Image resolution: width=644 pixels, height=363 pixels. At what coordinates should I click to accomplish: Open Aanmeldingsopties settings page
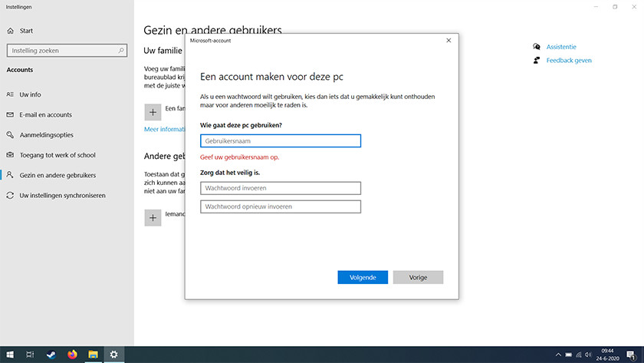click(47, 134)
